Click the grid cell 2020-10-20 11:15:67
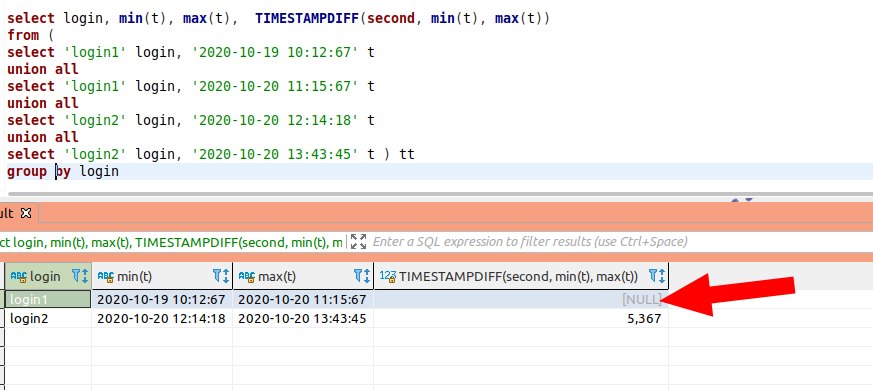Viewport: 873px width, 390px height. point(303,299)
